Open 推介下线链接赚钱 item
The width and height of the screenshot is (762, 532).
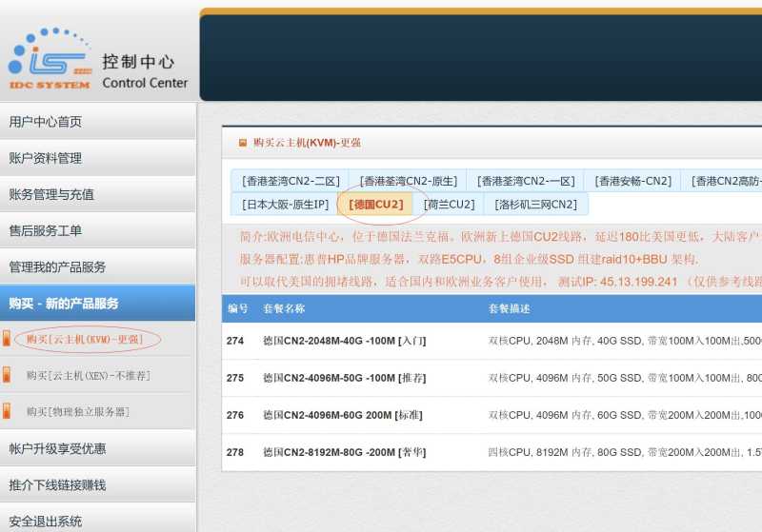pyautogui.click(x=98, y=485)
